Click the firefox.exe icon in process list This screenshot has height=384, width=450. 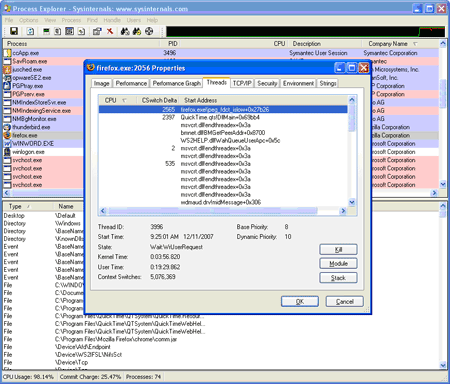point(7,135)
